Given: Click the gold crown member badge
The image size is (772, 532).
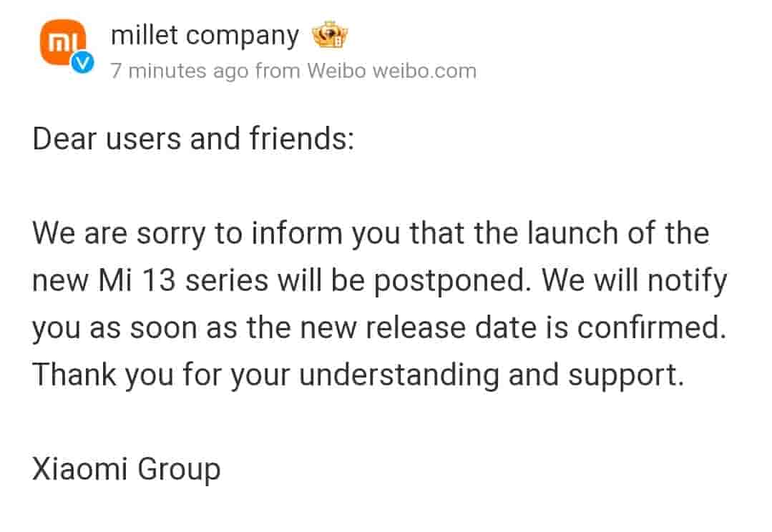Looking at the screenshot, I should [329, 36].
